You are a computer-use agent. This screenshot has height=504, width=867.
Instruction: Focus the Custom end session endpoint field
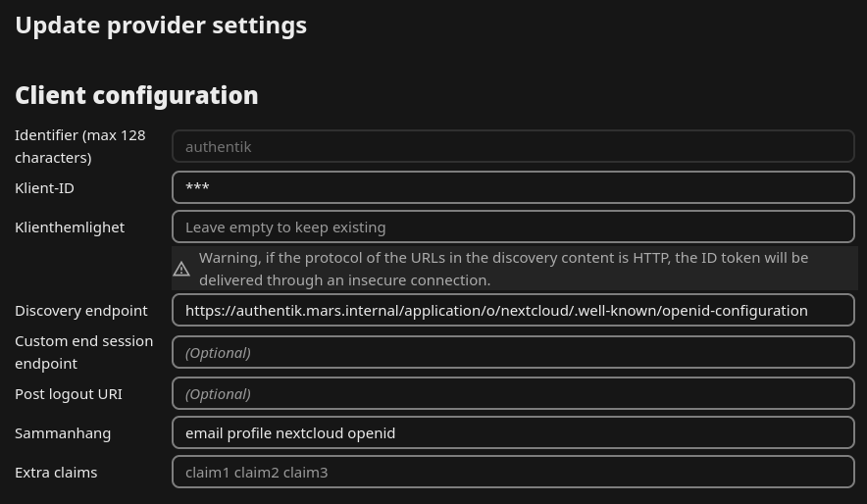click(x=513, y=352)
